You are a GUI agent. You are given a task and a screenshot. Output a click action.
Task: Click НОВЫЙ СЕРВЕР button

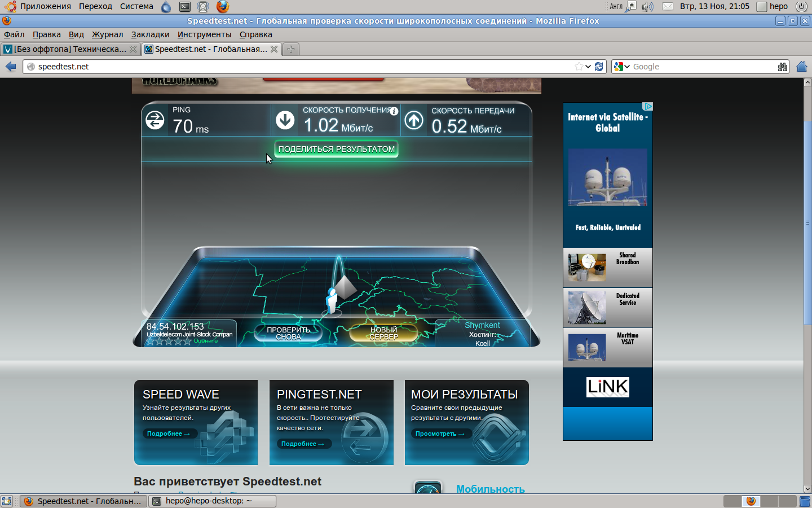[x=383, y=334]
